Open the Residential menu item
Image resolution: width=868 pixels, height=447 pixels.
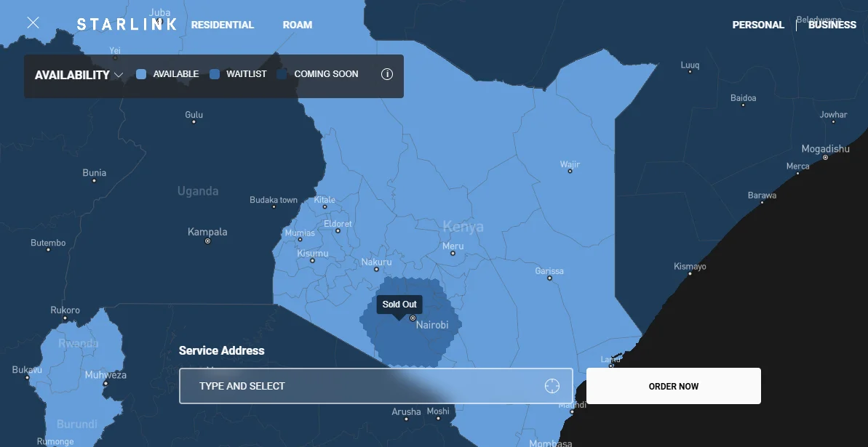tap(223, 25)
